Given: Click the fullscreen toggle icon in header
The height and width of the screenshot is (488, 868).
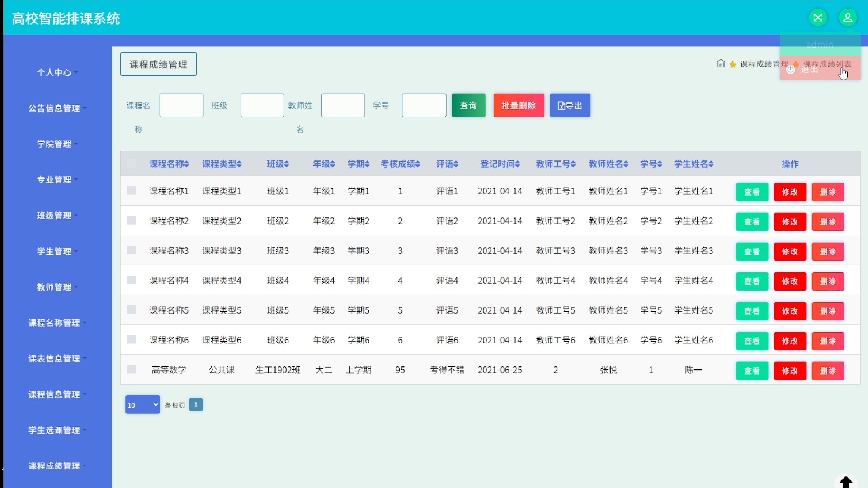Looking at the screenshot, I should pos(818,18).
